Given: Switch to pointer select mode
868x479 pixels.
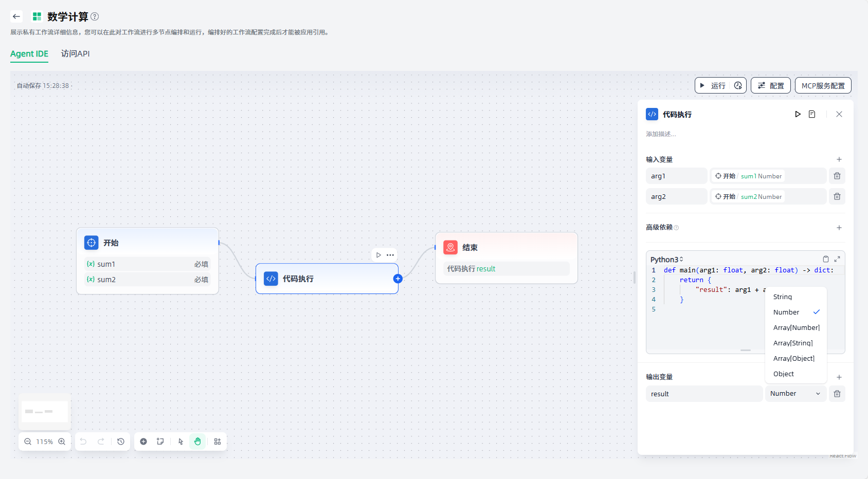Looking at the screenshot, I should point(180,441).
